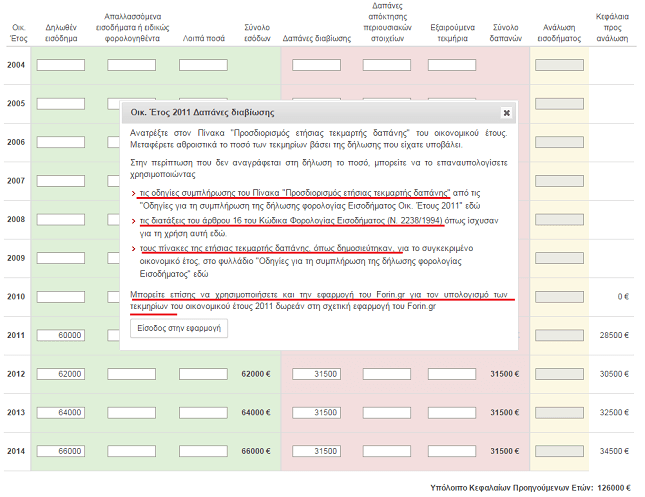Click 2012 Εξαιρούμενα τεκμήρια input field
The height and width of the screenshot is (497, 645).
[452, 374]
